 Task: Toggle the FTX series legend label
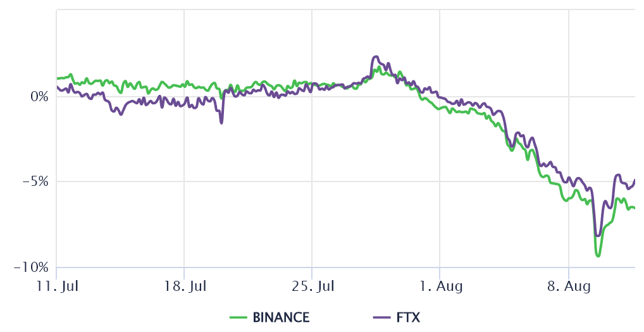coord(408,317)
